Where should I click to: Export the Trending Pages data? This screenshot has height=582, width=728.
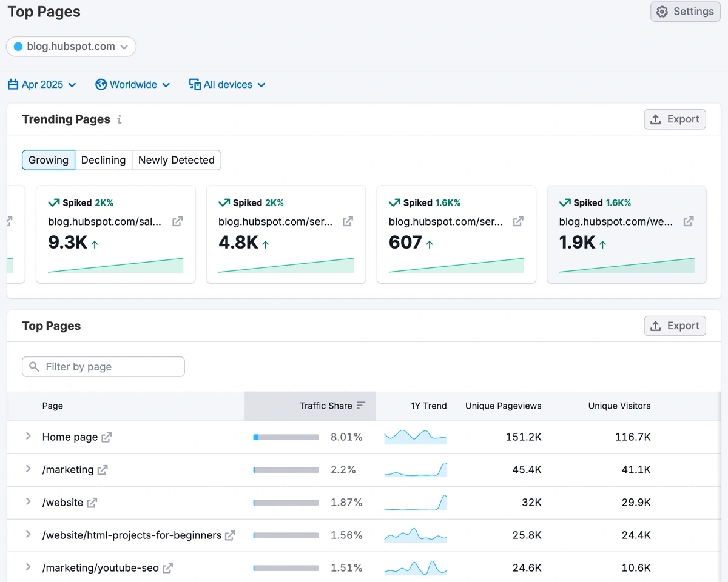tap(675, 119)
